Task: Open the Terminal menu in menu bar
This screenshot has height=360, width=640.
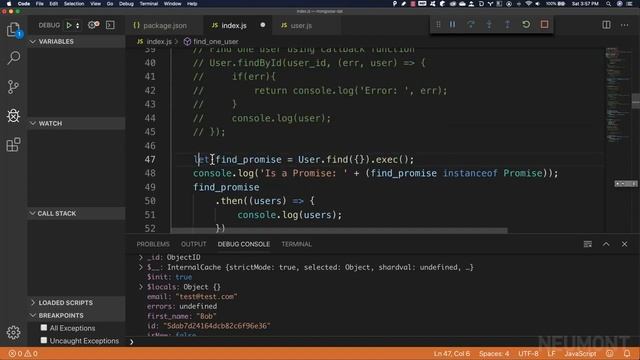Action: click(x=149, y=4)
